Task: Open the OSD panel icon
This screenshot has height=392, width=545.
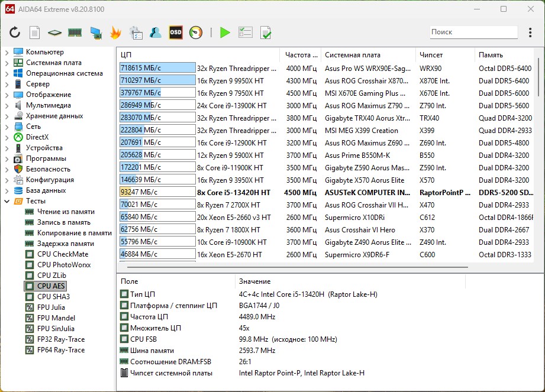Action: click(176, 33)
